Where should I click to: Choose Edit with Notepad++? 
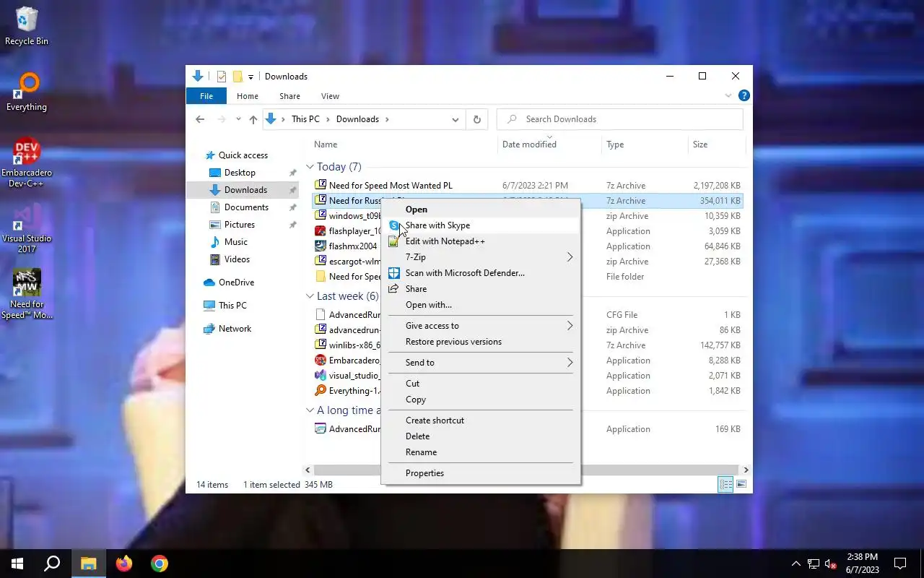click(480, 241)
